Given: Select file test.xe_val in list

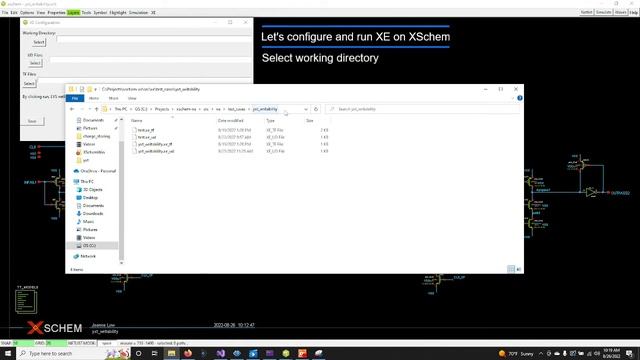Looking at the screenshot, I should coord(147,138).
